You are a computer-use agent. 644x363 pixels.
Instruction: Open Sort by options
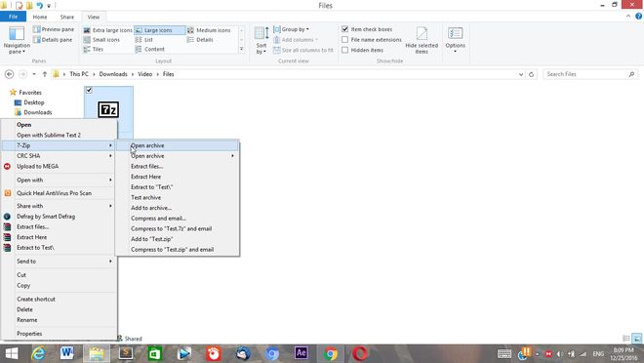pyautogui.click(x=262, y=40)
